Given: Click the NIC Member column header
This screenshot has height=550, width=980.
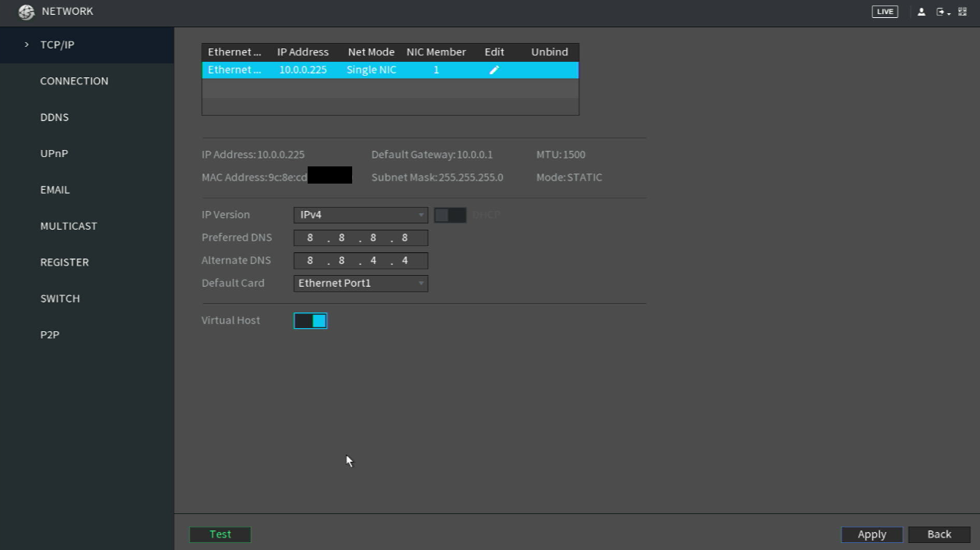Looking at the screenshot, I should [x=436, y=52].
